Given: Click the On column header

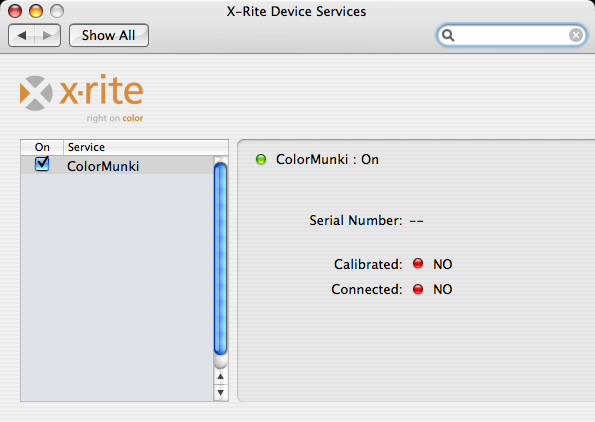Looking at the screenshot, I should coord(42,147).
